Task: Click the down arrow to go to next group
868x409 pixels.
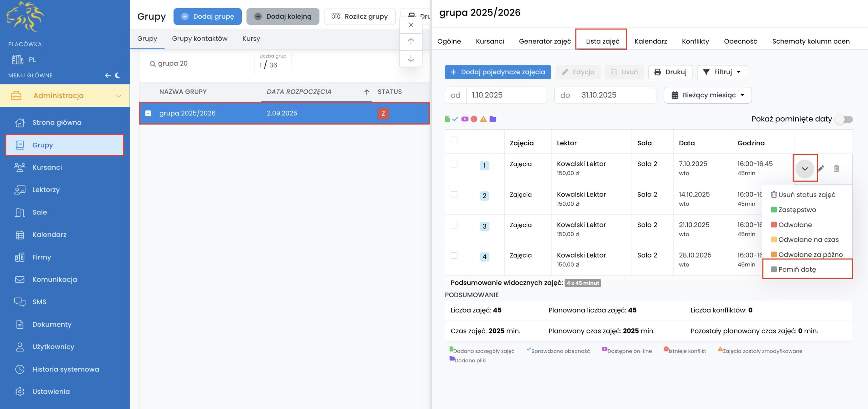Action: click(411, 59)
